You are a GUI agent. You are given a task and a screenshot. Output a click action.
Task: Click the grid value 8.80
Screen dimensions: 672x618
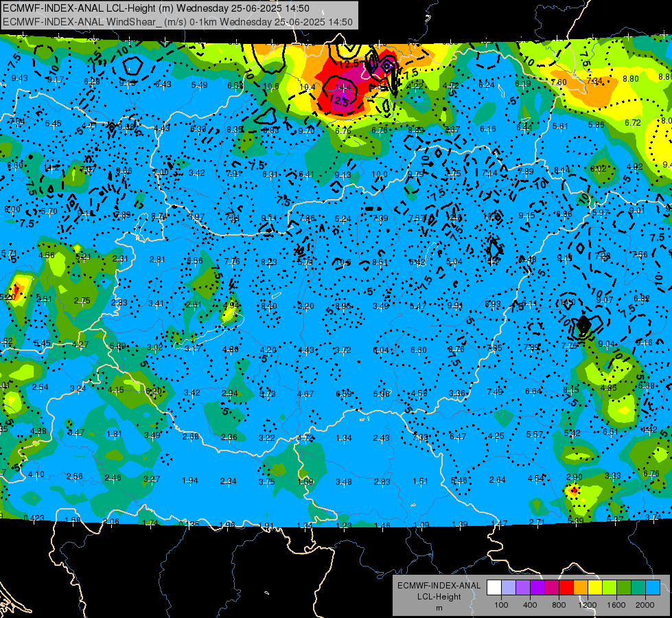tap(630, 79)
